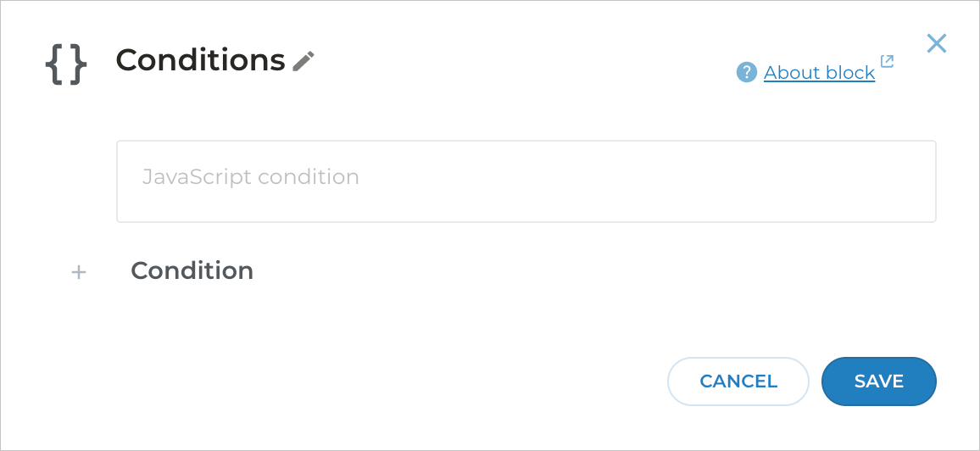Dismiss the dialog using the top-right cross
Viewport: 980px width, 451px height.
point(936,43)
